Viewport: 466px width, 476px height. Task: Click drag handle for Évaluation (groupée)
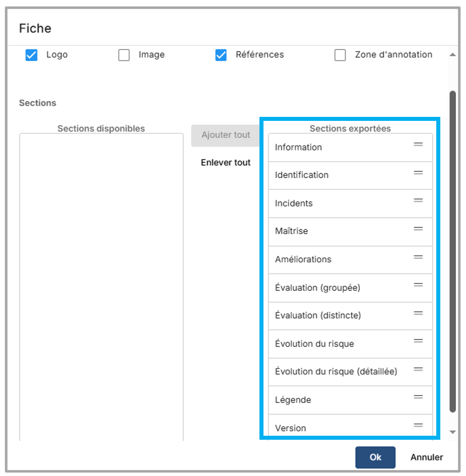(418, 285)
